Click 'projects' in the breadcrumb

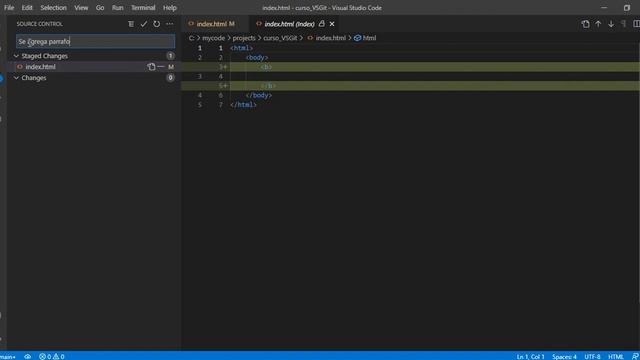coord(244,38)
